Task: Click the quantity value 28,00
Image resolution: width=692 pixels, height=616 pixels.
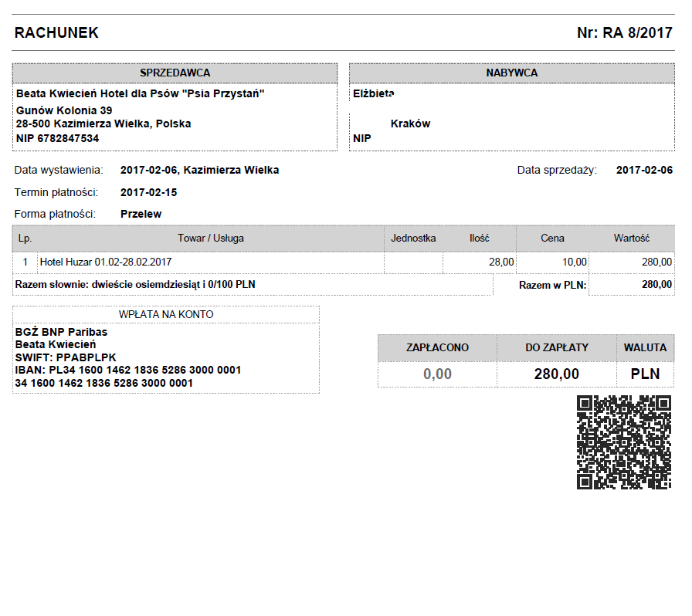Action: click(x=501, y=262)
